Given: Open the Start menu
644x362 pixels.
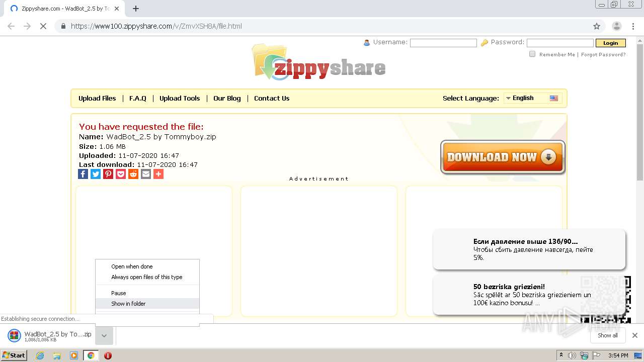Looking at the screenshot, I should (x=14, y=355).
